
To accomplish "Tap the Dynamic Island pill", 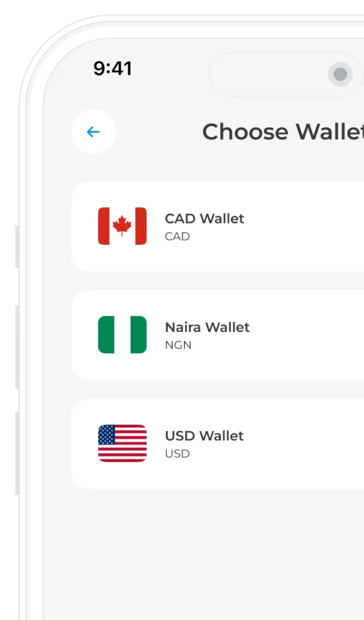I will tap(286, 74).
